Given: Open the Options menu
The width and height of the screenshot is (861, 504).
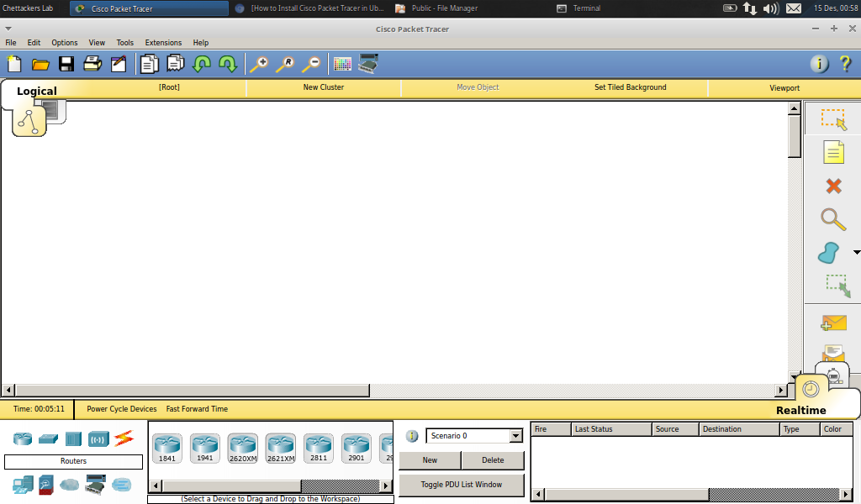Looking at the screenshot, I should tap(65, 43).
